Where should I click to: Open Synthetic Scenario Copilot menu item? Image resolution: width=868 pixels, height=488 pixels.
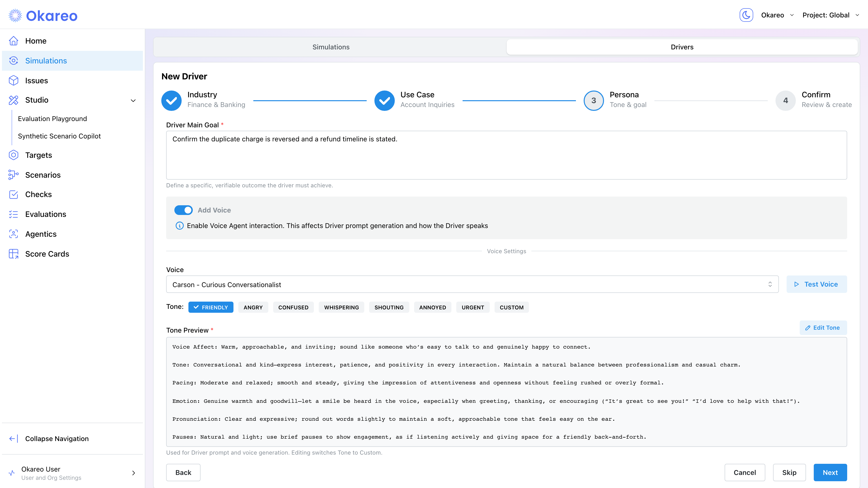pyautogui.click(x=59, y=136)
